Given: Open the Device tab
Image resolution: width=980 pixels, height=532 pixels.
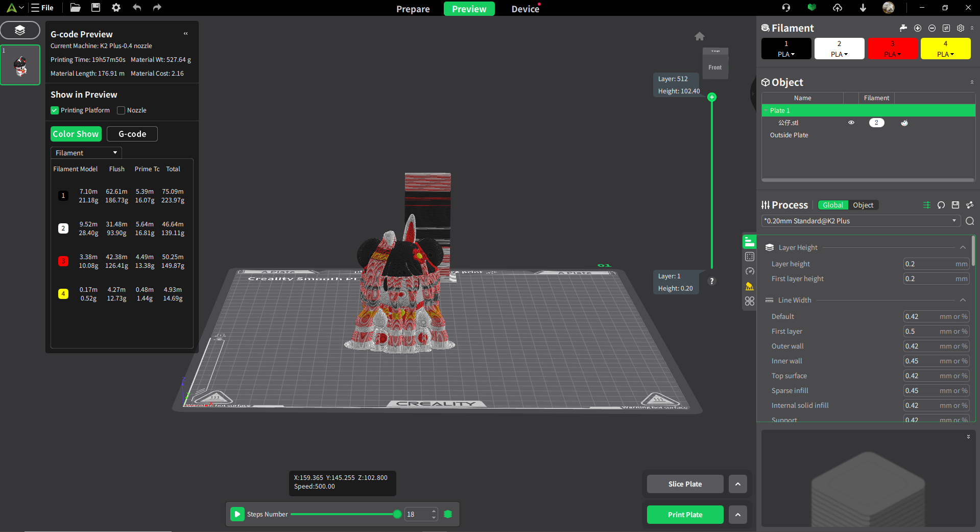Looking at the screenshot, I should 525,9.
